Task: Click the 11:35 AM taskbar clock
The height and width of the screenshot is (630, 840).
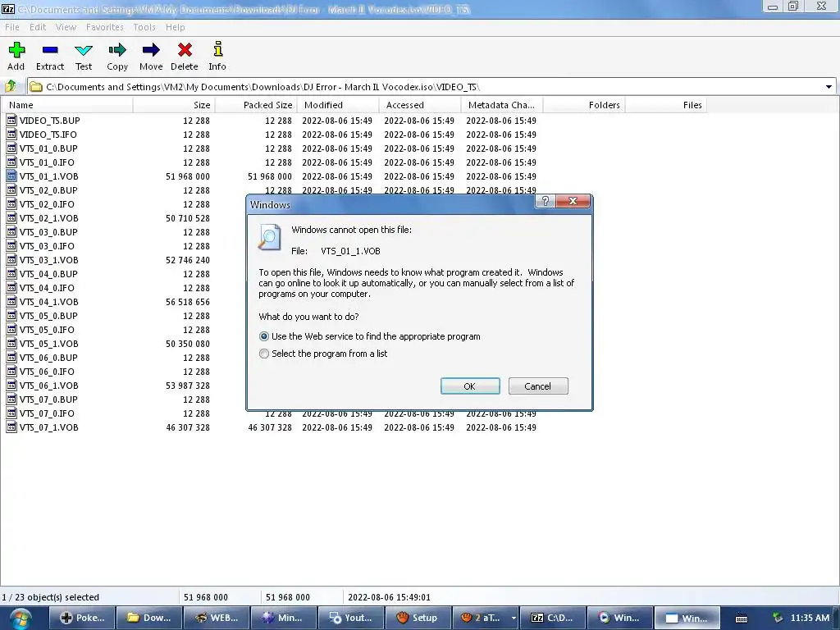Action: pos(810,618)
